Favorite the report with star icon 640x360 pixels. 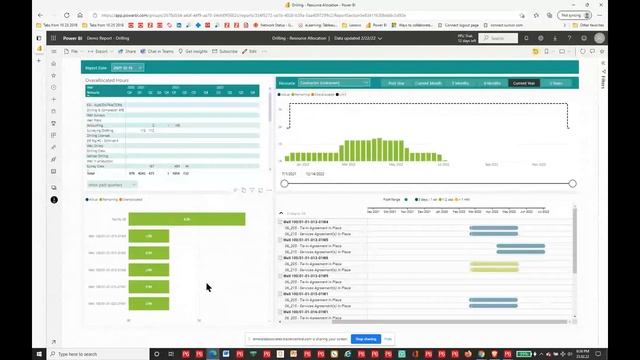[x=602, y=51]
